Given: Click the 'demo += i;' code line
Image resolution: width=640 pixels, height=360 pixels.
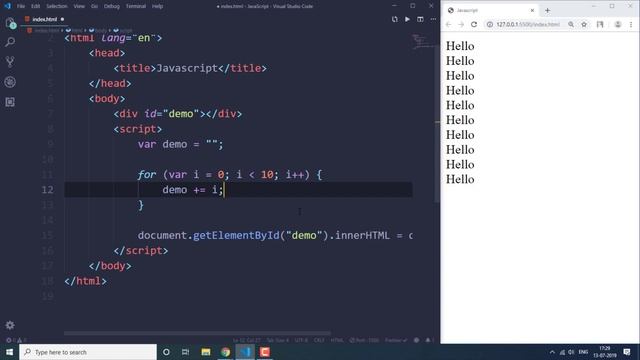Looking at the screenshot, I should 193,190.
